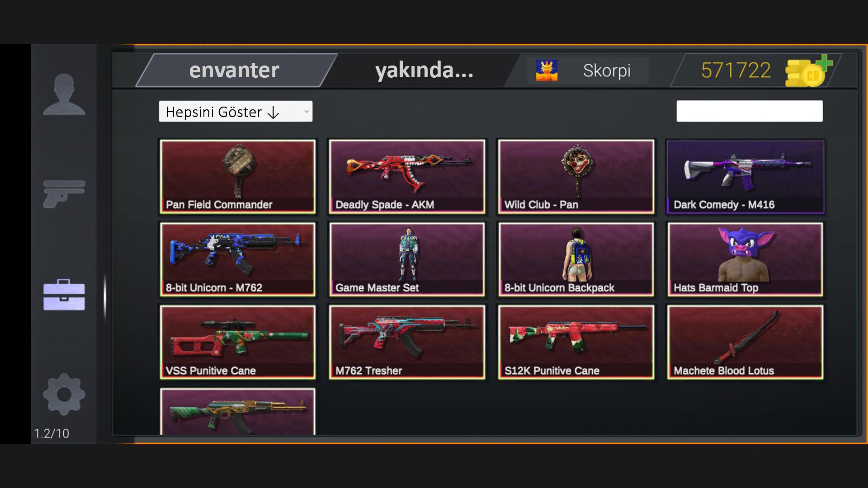Select the Dark Comedy - M416 skin
Screen dimensions: 868x488
click(745, 176)
